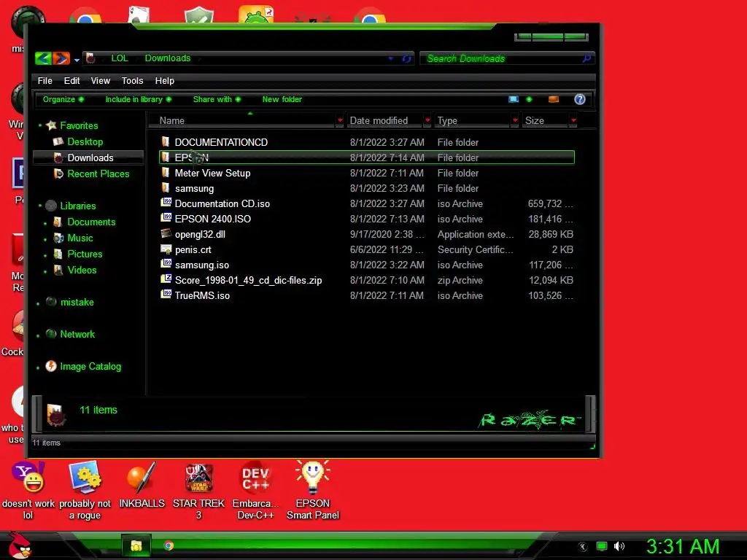Open the Videos library
The image size is (747, 560).
82,270
